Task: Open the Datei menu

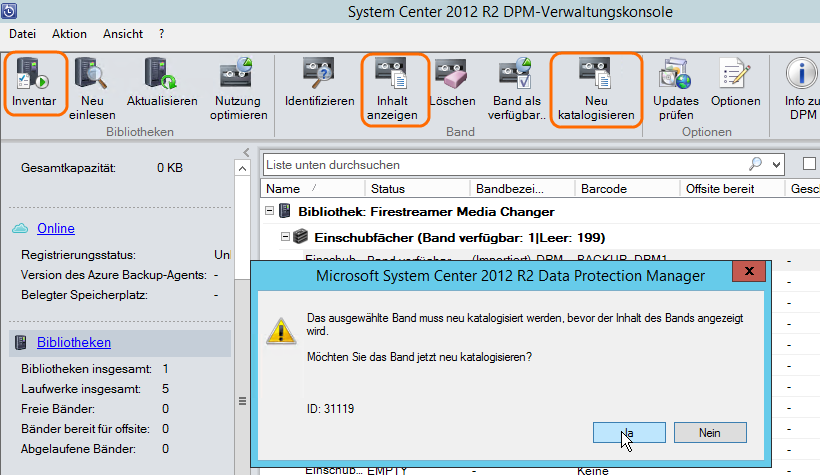Action: 22,33
